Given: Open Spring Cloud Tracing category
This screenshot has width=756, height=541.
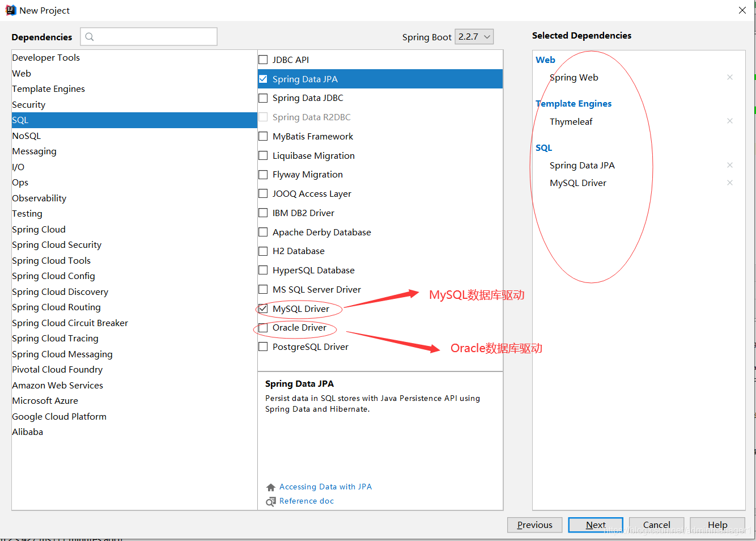Looking at the screenshot, I should pos(134,339).
